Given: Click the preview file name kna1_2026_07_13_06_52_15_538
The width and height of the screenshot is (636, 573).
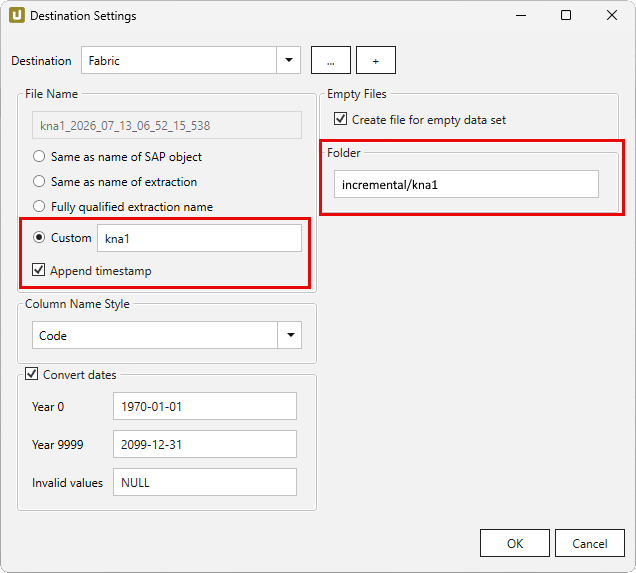Looking at the screenshot, I should pyautogui.click(x=167, y=125).
